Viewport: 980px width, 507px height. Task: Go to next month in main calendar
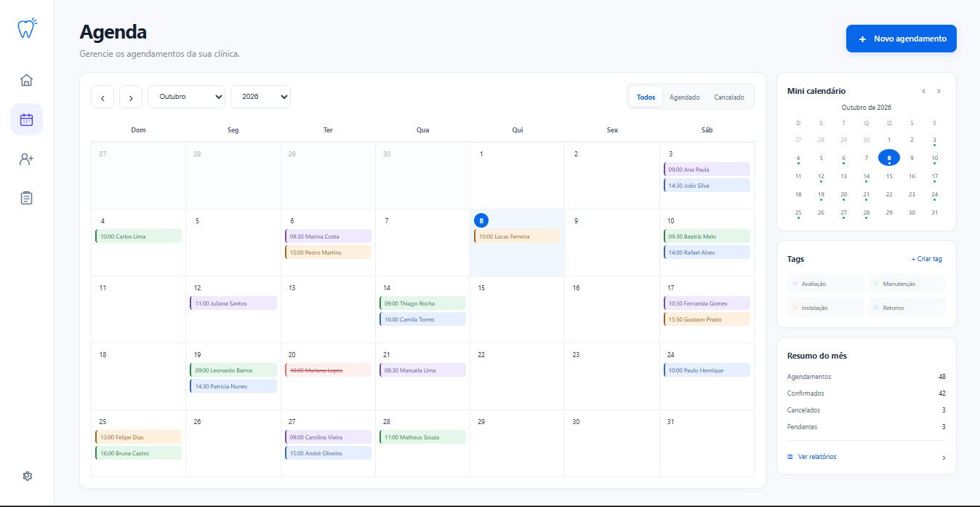point(131,97)
